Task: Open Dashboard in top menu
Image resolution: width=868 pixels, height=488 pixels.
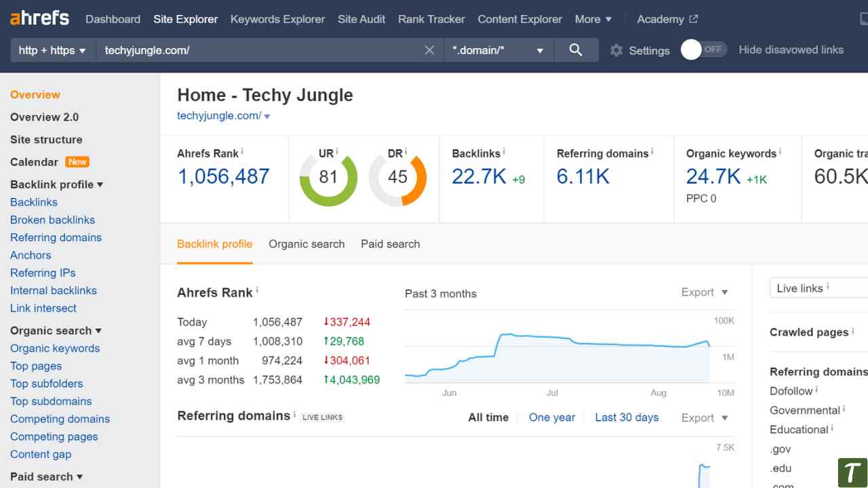Action: pyautogui.click(x=113, y=19)
